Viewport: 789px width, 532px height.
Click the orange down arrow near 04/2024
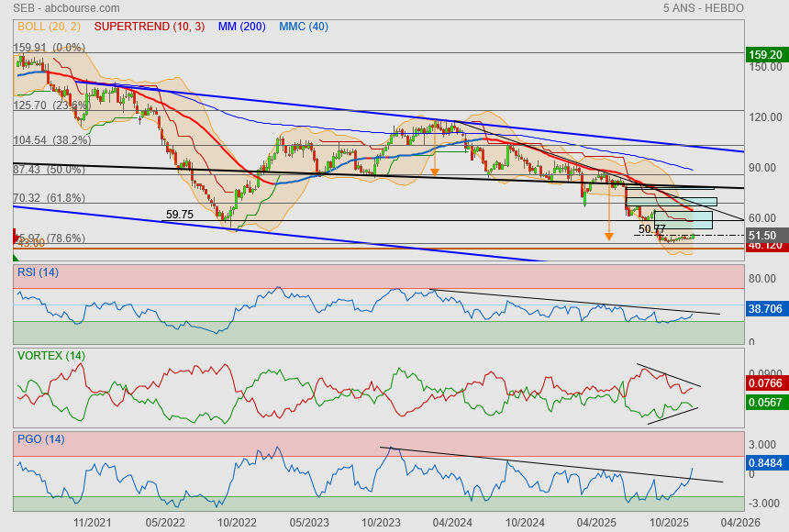pyautogui.click(x=434, y=170)
